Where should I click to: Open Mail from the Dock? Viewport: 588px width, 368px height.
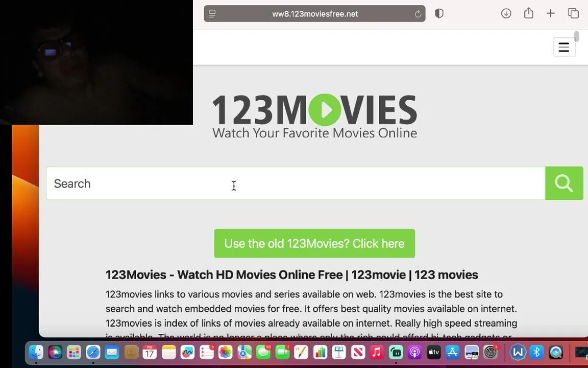click(112, 352)
